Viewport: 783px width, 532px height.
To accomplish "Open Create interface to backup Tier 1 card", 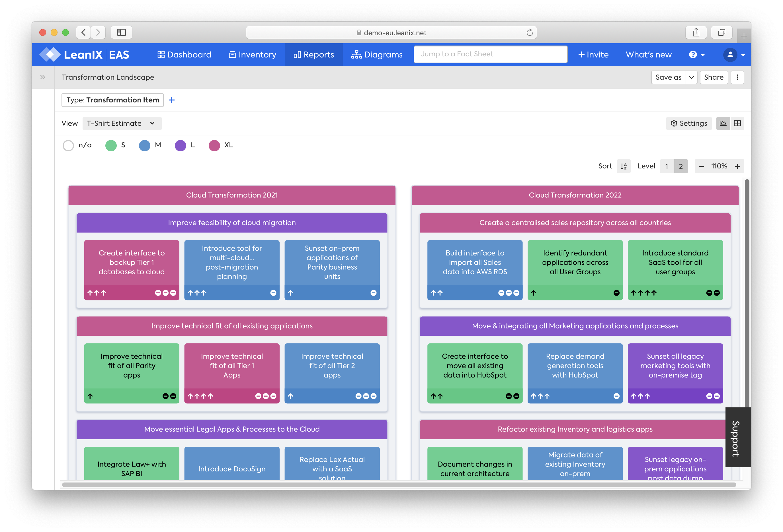I will click(132, 270).
